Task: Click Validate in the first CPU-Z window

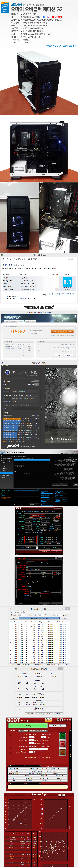Action: point(45,552)
